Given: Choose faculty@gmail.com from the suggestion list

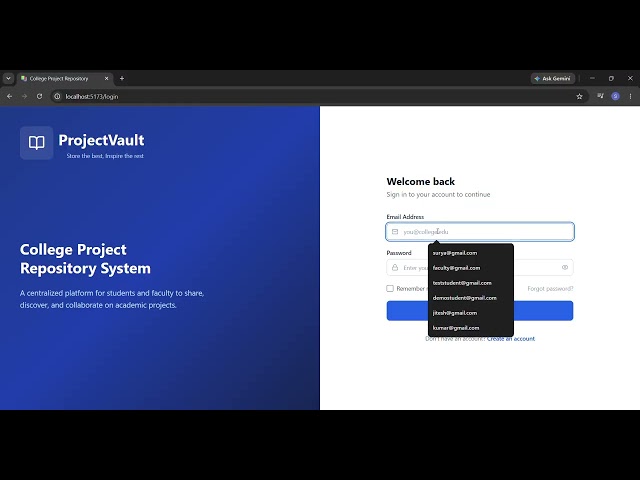Looking at the screenshot, I should coord(471,268).
